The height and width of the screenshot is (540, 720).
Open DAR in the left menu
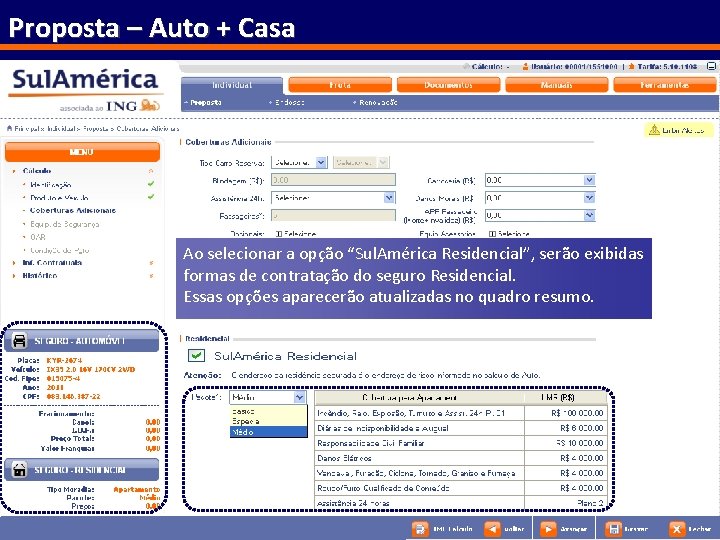pyautogui.click(x=38, y=237)
